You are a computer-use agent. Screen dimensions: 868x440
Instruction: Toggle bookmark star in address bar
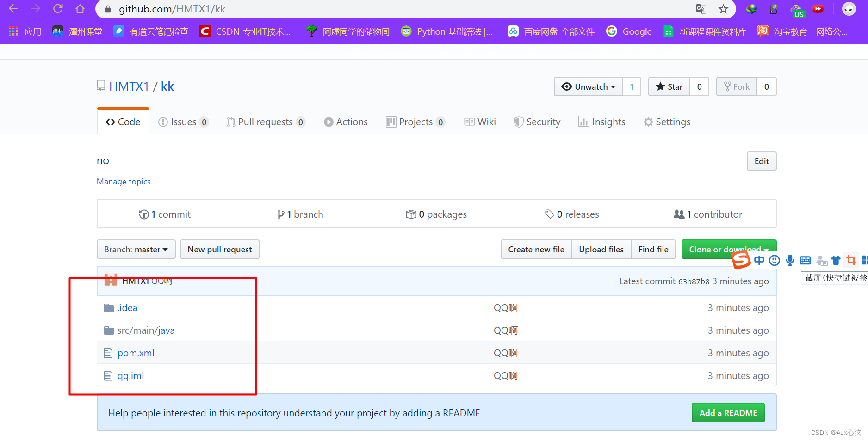(723, 9)
